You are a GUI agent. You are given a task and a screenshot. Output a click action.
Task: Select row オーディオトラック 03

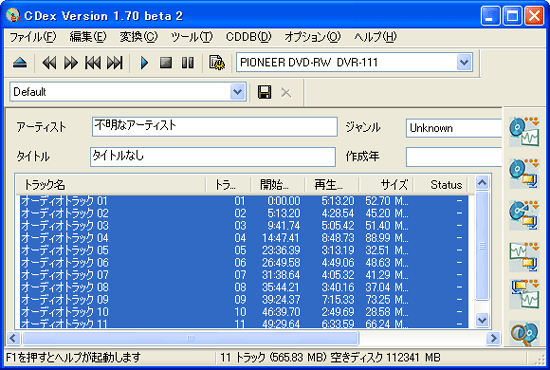244,226
